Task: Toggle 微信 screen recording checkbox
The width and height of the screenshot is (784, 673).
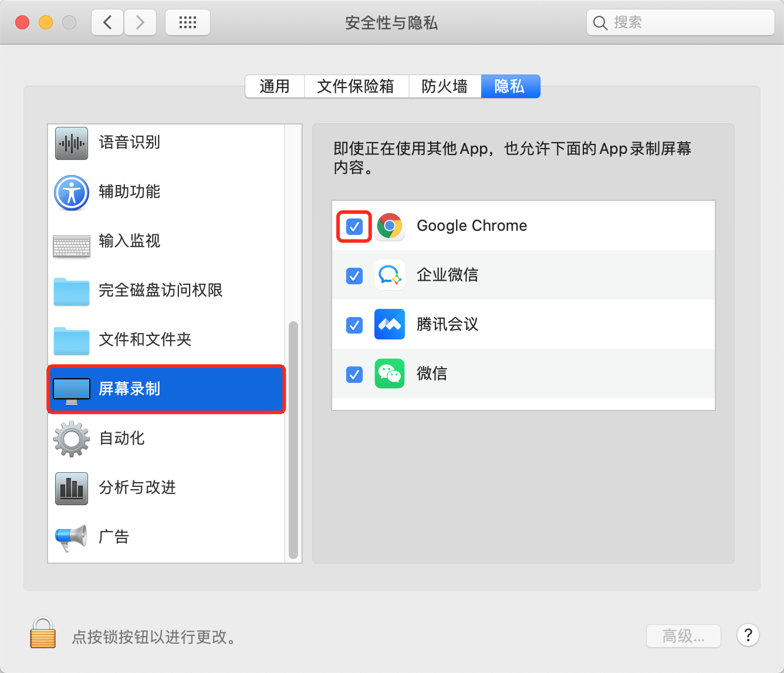Action: (354, 374)
